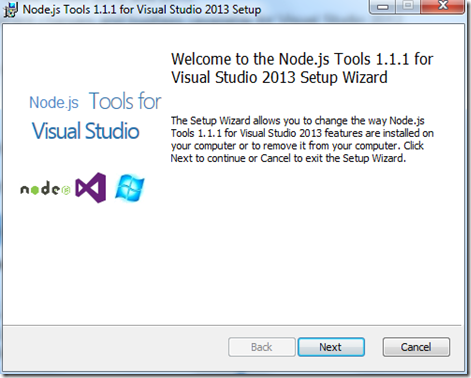Click the 'Node.js Tools for' banner text
Viewport: 471px width, 378px height.
(x=95, y=101)
